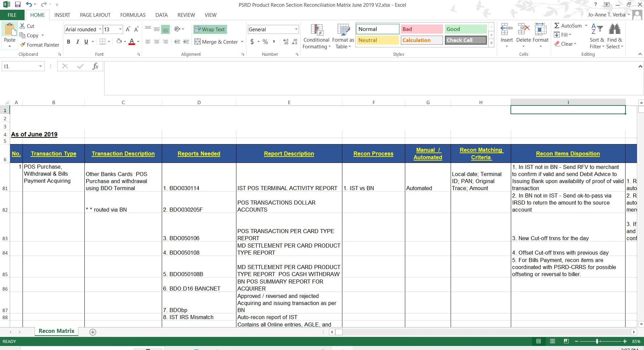The height and width of the screenshot is (350, 644).
Task: Open the General number format dropdown
Action: tap(296, 29)
